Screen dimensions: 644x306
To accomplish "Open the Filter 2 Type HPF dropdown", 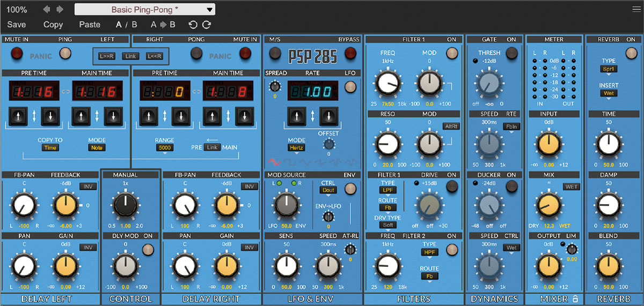I will pyautogui.click(x=430, y=252).
